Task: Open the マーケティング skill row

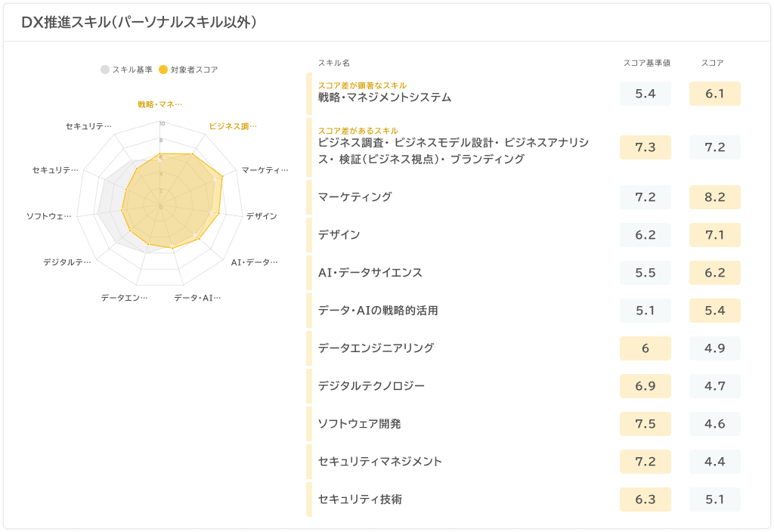Action: point(354,197)
